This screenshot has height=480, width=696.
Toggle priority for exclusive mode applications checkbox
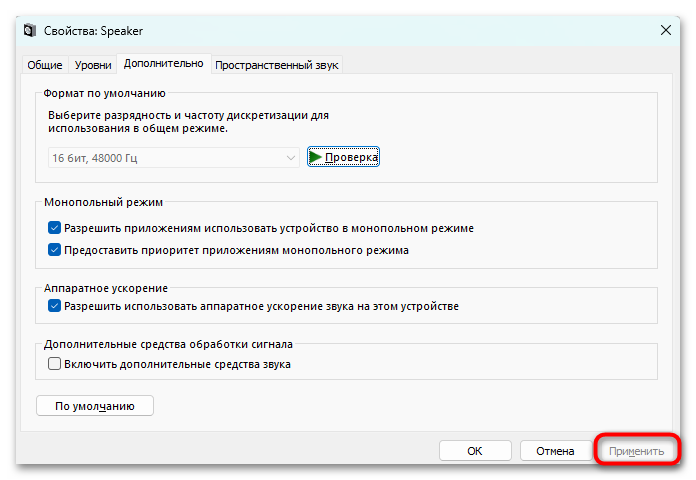(x=54, y=250)
